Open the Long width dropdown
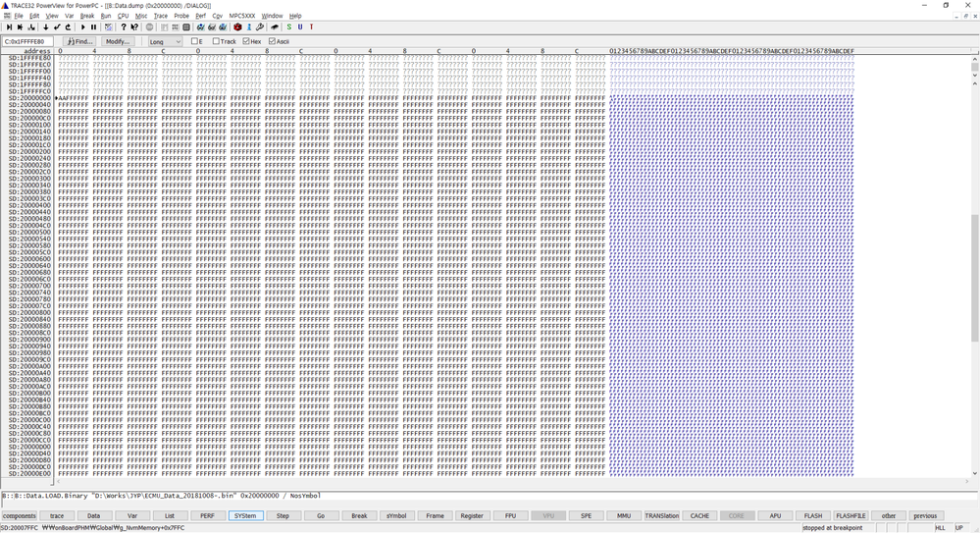This screenshot has width=980, height=533. (165, 42)
